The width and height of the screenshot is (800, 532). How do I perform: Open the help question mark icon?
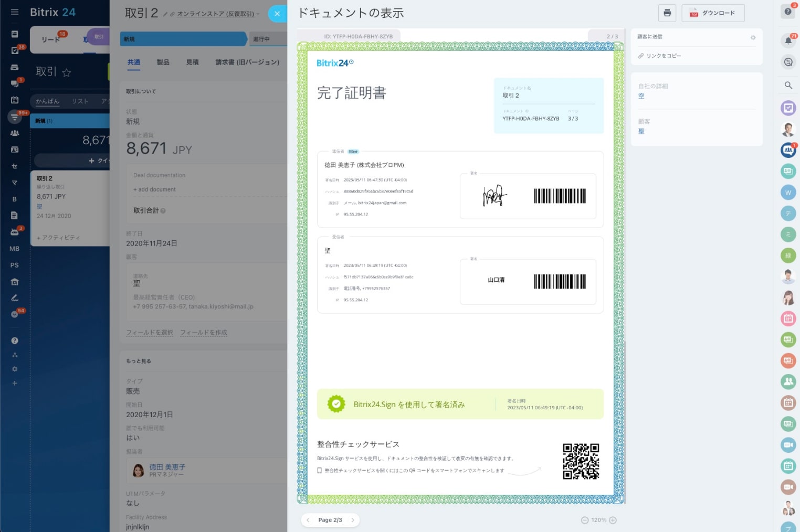tap(787, 12)
